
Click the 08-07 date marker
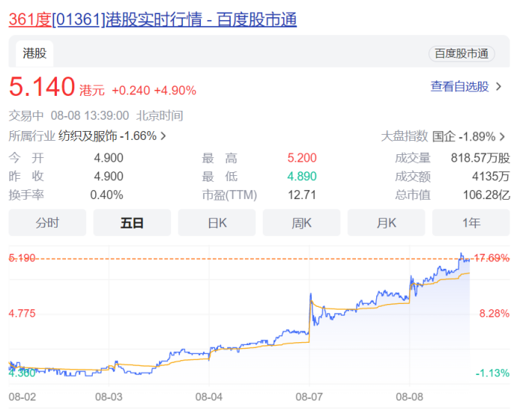(309, 397)
